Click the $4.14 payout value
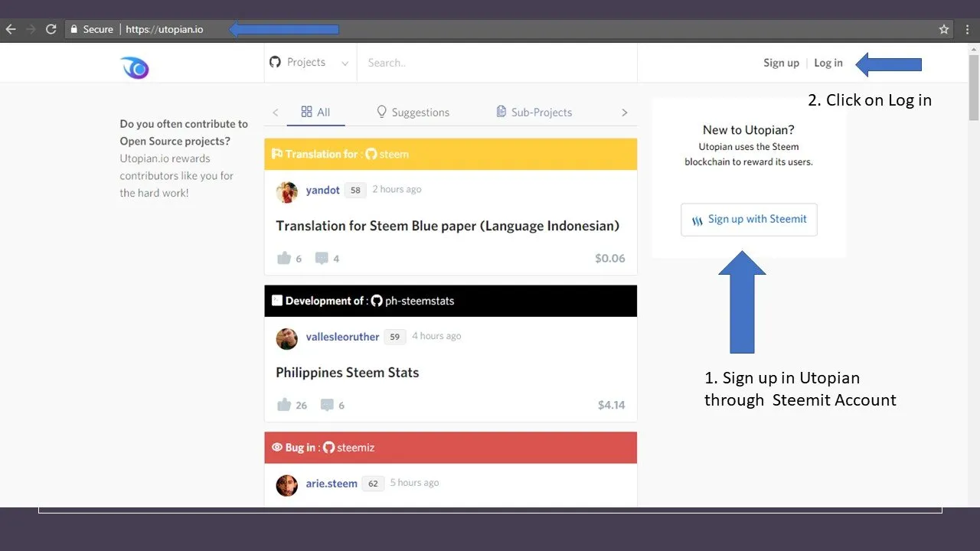The image size is (980, 551). tap(611, 406)
